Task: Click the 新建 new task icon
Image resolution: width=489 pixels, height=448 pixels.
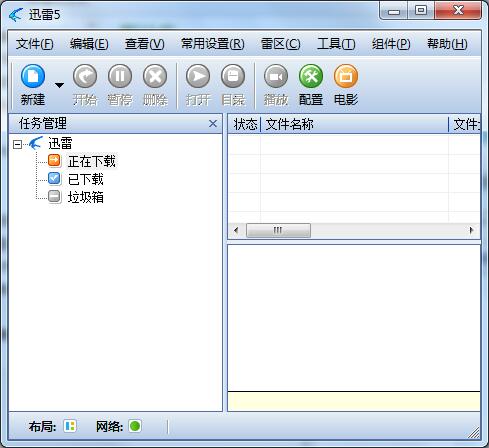Action: [x=33, y=76]
